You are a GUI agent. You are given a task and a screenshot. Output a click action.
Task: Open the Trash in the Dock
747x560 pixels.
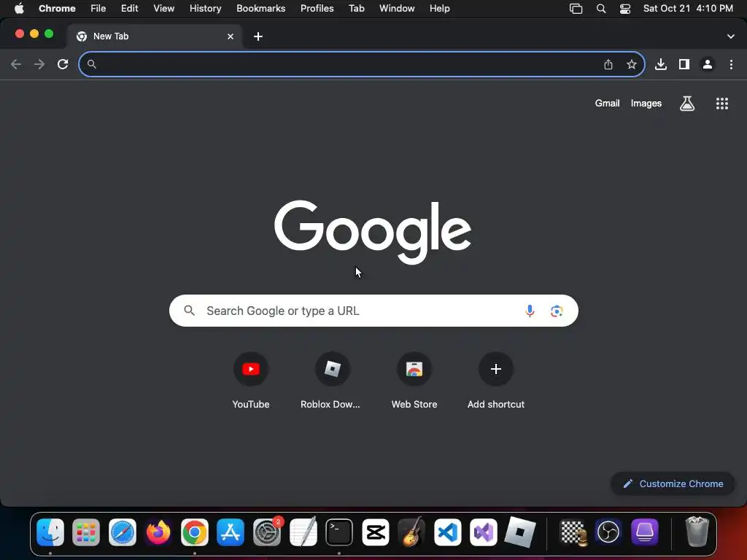(697, 532)
